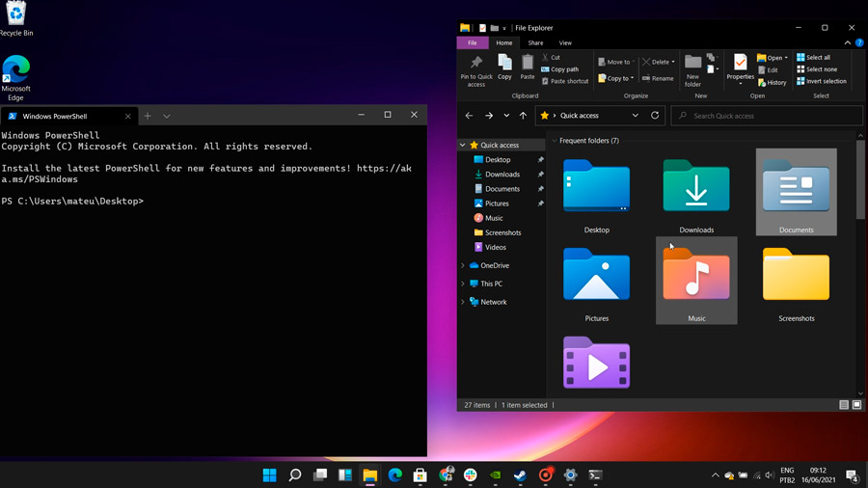Viewport: 868px width, 488px height.
Task: Open Microsoft Store from taskbar
Action: click(420, 474)
